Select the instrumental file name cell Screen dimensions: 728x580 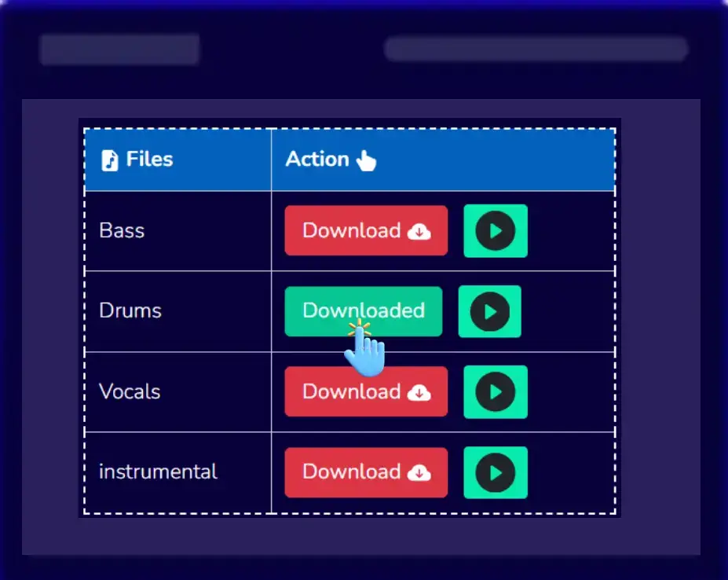(x=158, y=472)
